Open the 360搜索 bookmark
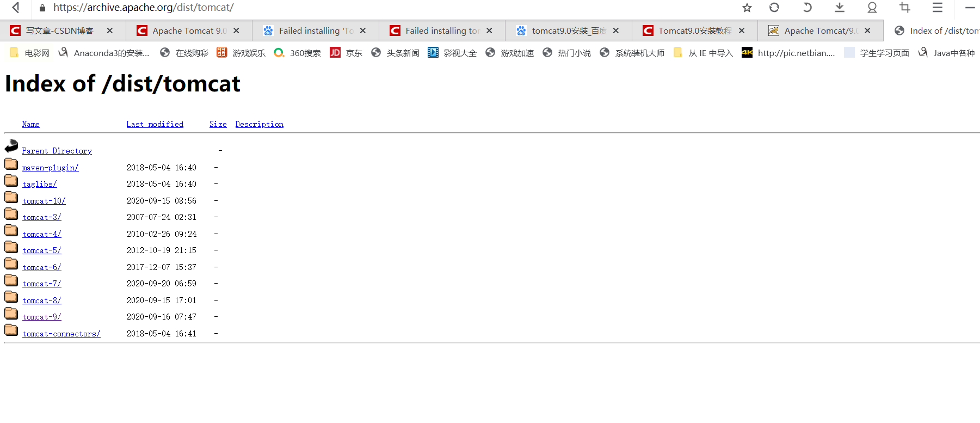The width and height of the screenshot is (980, 423). tap(297, 53)
